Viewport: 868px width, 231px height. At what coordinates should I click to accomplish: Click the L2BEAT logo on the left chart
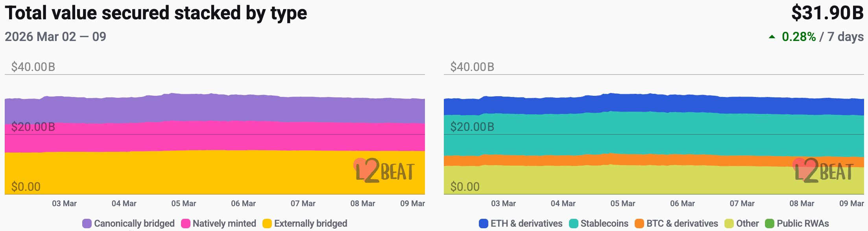pos(384,171)
